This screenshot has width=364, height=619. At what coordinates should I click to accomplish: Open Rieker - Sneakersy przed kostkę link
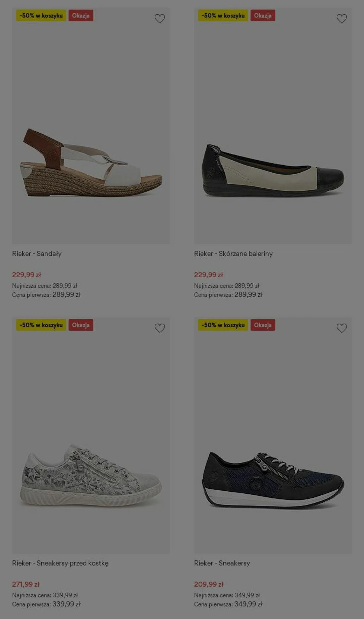point(60,563)
